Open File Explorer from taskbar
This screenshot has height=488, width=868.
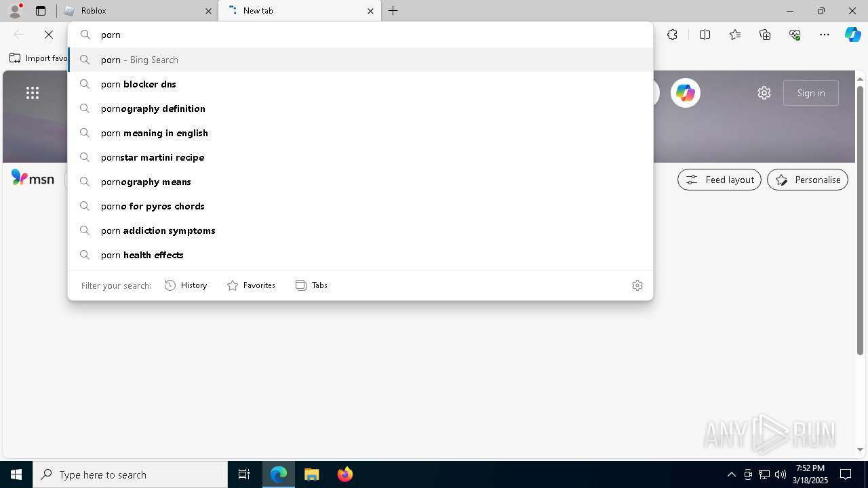click(312, 474)
